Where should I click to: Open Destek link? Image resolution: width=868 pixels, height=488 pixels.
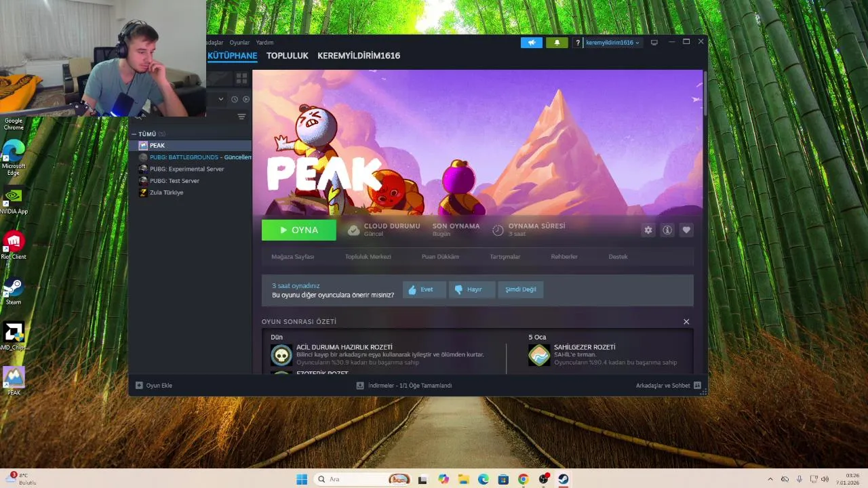point(618,257)
